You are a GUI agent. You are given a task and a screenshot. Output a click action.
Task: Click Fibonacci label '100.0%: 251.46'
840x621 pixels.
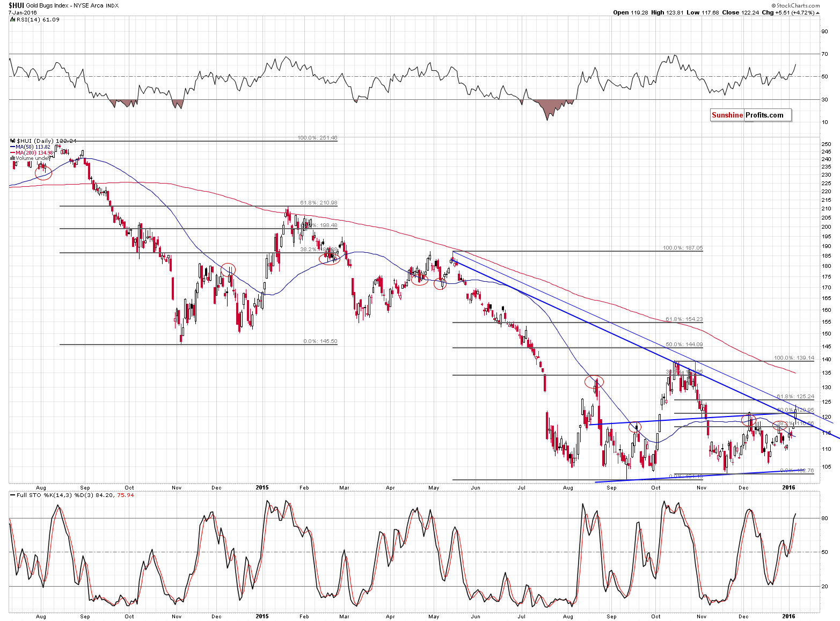pos(317,138)
